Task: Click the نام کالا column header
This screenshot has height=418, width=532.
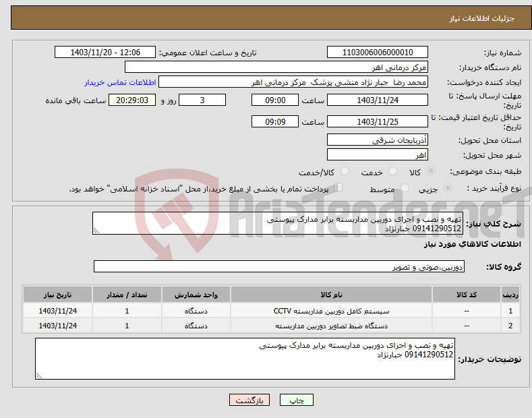Action: coord(332,295)
